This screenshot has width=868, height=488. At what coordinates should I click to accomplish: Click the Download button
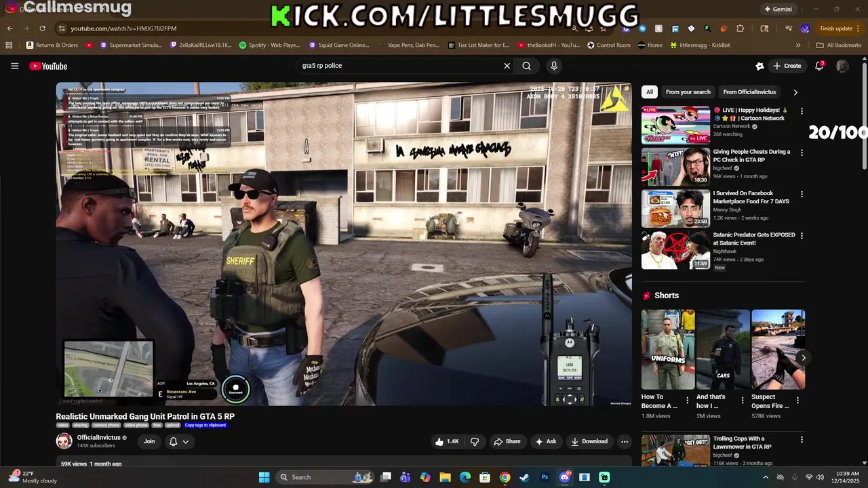(589, 441)
